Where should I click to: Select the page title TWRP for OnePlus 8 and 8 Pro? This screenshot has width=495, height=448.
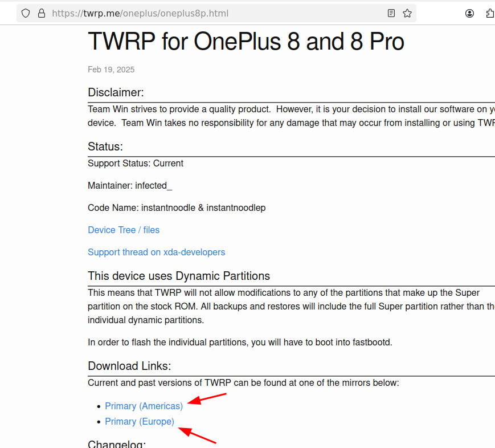(x=246, y=42)
